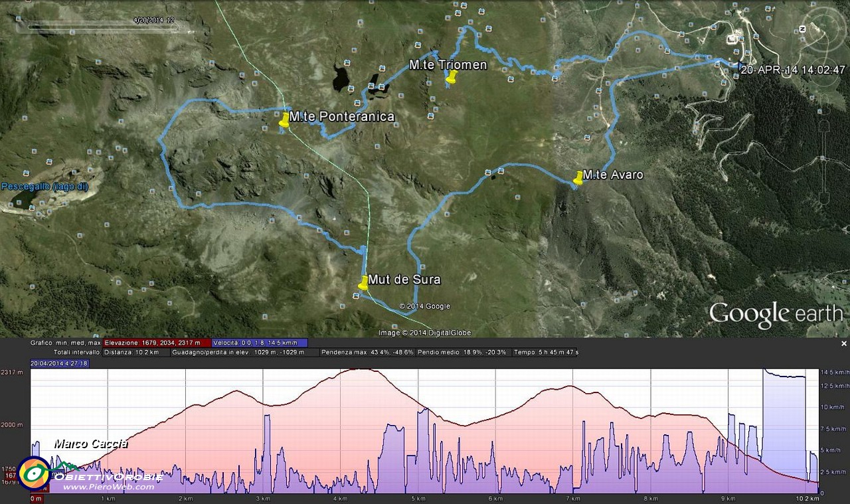Click the 5 km distance axis label
This screenshot has height=504, width=850.
(x=418, y=498)
